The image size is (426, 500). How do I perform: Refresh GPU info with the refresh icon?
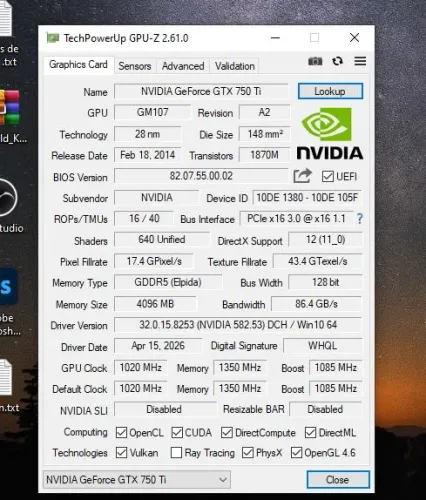(337, 61)
